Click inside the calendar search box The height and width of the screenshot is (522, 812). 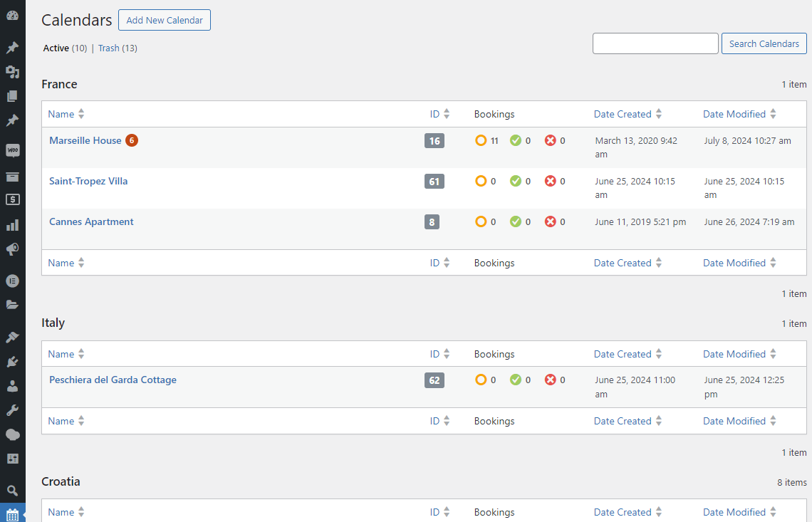coord(655,43)
